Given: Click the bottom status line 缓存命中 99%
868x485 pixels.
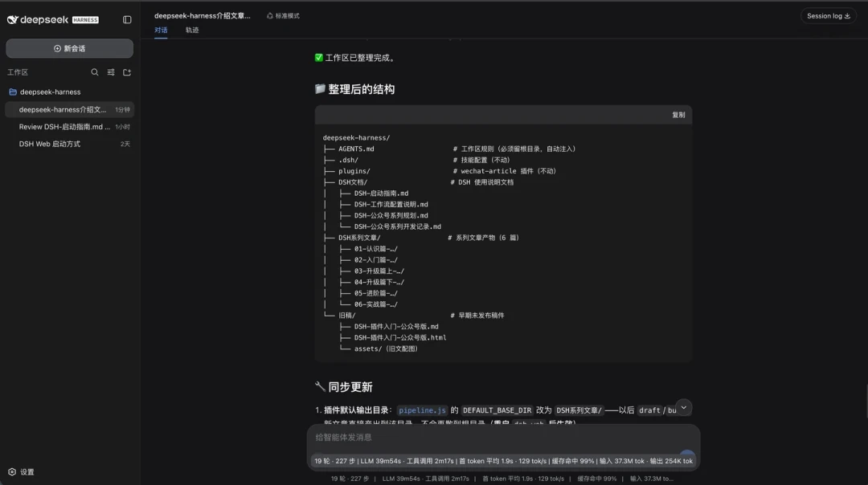Looking at the screenshot, I should tap(596, 479).
